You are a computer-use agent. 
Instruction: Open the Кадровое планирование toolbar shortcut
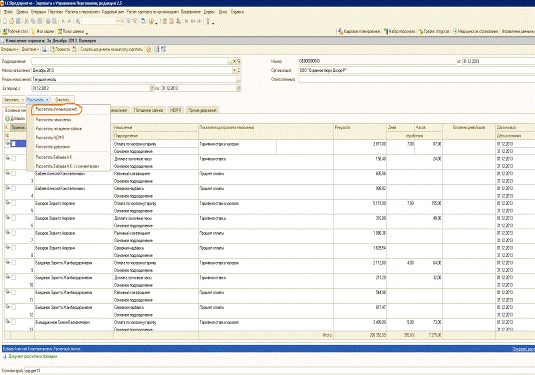[x=359, y=31]
